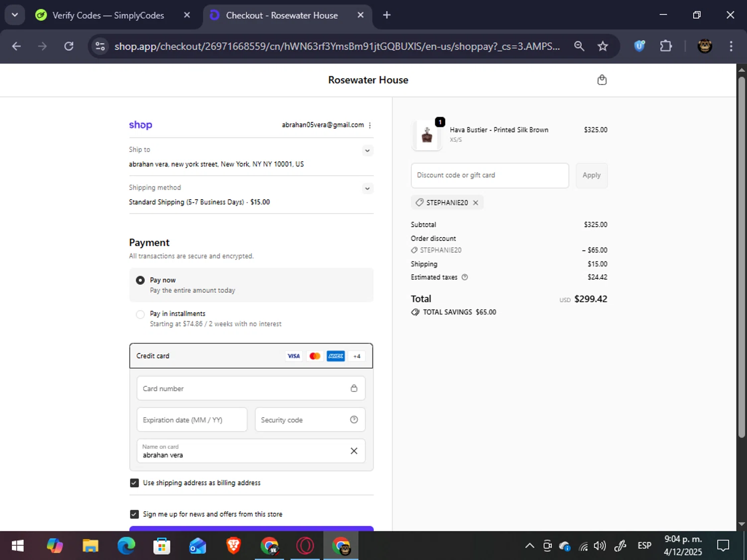
Task: Click the American Express brand icon
Action: (x=336, y=356)
